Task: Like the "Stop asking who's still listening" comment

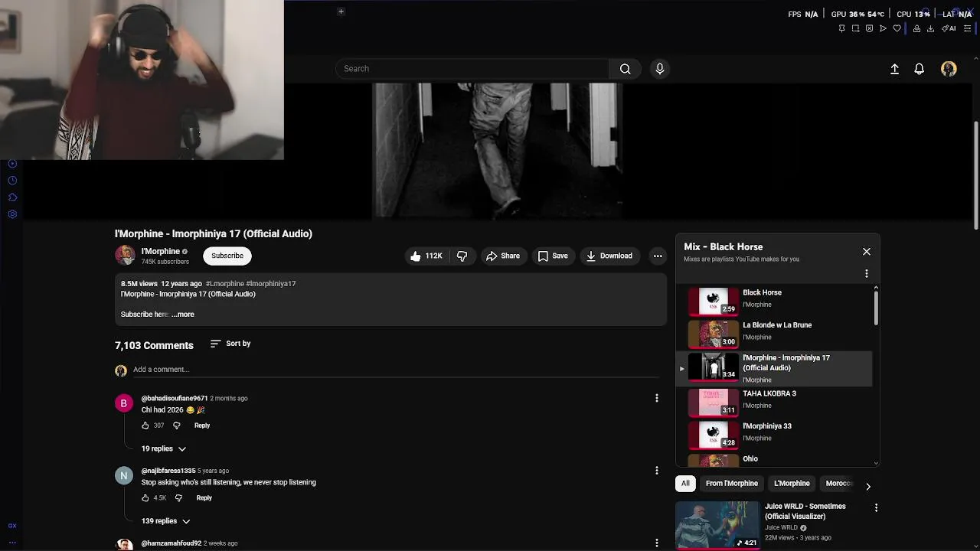Action: [x=145, y=498]
